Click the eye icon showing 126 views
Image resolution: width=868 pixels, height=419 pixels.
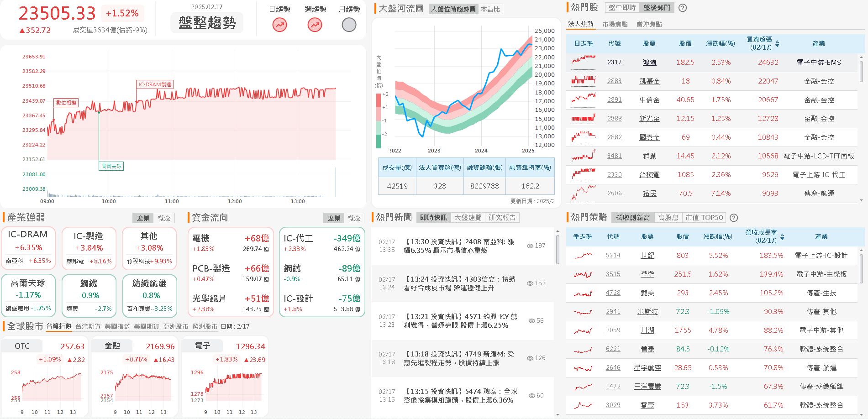[x=530, y=358]
